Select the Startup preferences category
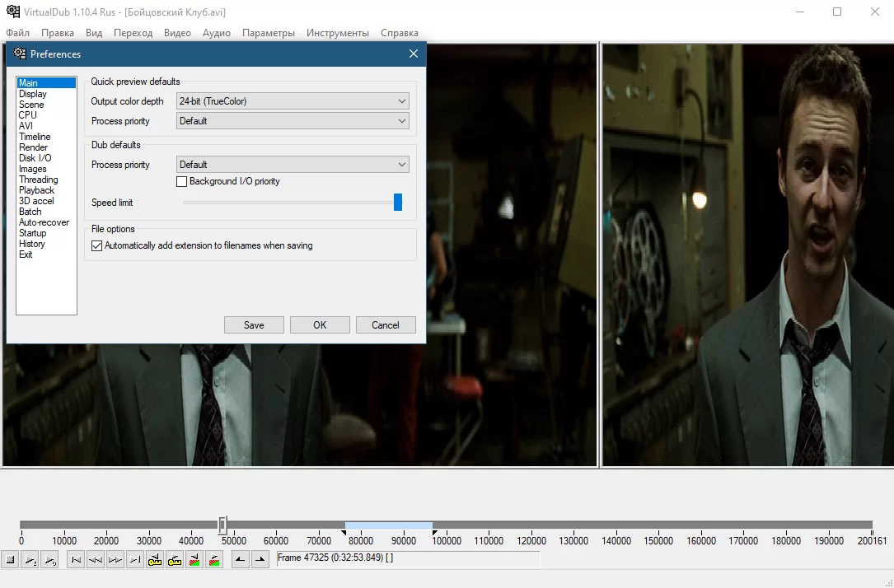Screen dimensions: 894x588 pyautogui.click(x=46, y=233)
